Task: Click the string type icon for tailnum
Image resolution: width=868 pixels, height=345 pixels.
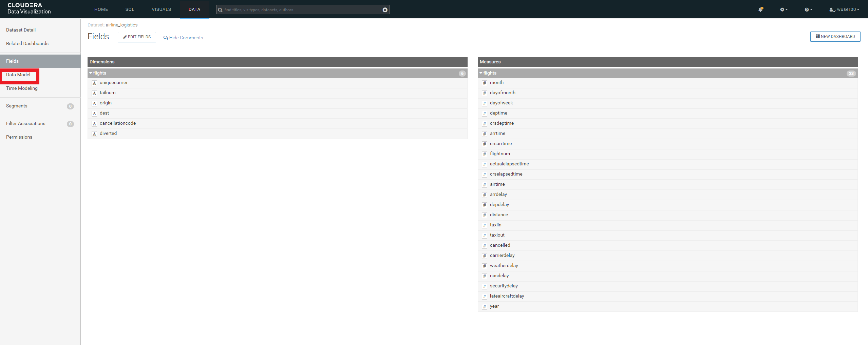Action: pyautogui.click(x=94, y=93)
